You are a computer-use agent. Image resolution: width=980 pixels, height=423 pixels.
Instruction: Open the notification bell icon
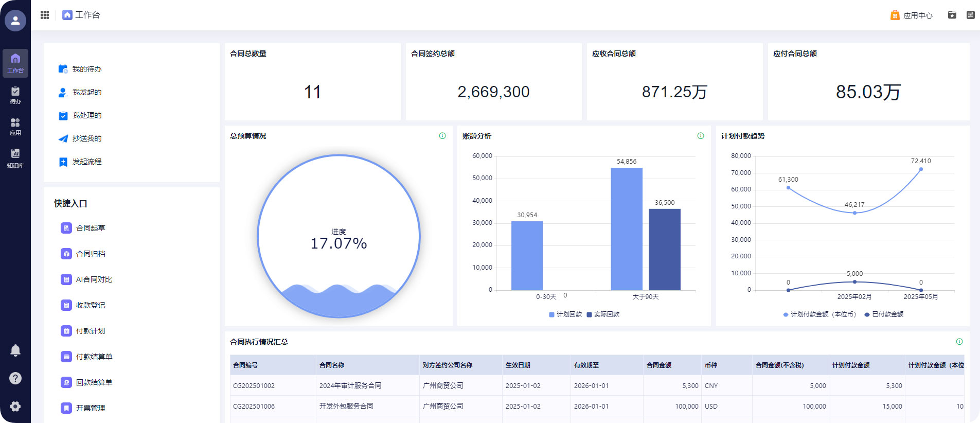[15, 350]
